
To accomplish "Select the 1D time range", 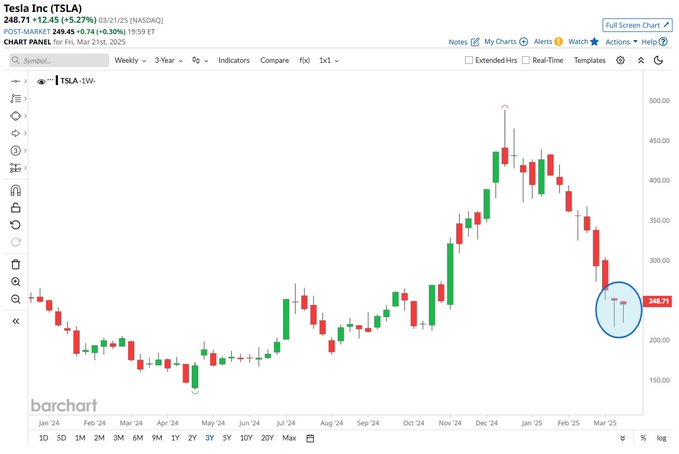I will [x=43, y=438].
